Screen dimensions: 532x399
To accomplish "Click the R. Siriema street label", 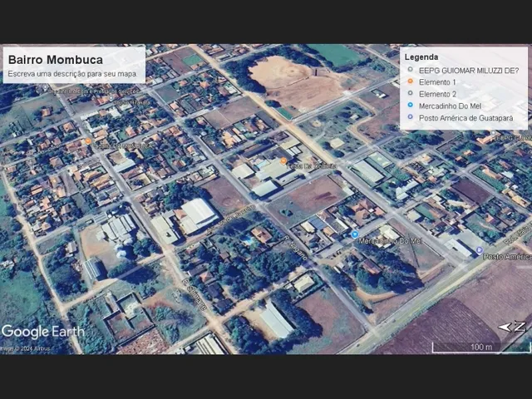I will tap(194, 295).
